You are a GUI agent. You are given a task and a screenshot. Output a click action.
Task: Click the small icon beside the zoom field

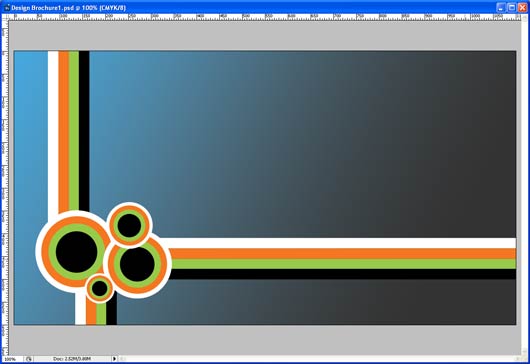(29, 359)
